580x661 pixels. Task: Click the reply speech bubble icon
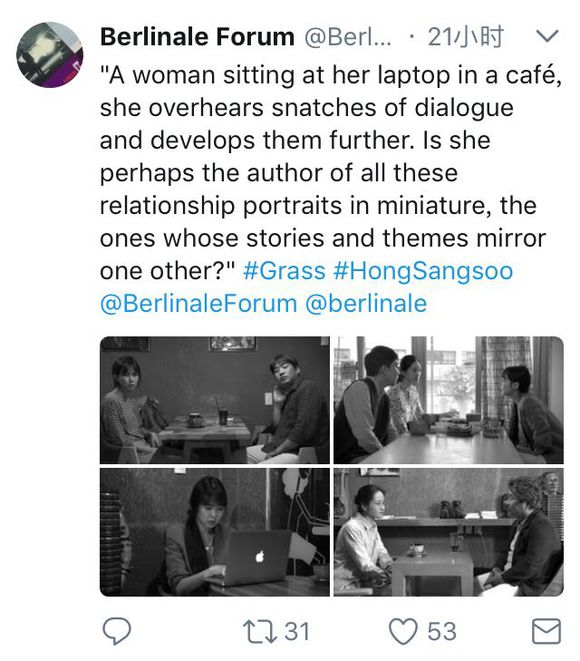tap(117, 631)
